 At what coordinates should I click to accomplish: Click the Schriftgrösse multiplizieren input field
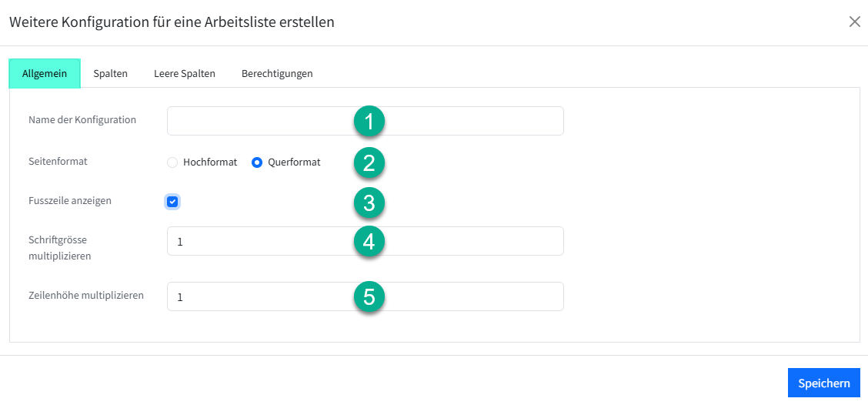(x=254, y=241)
